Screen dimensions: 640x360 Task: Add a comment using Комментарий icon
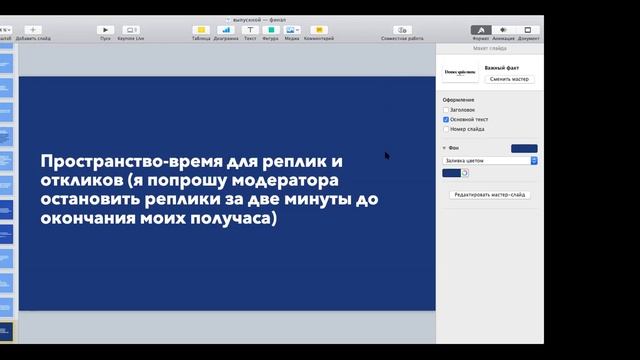319,30
